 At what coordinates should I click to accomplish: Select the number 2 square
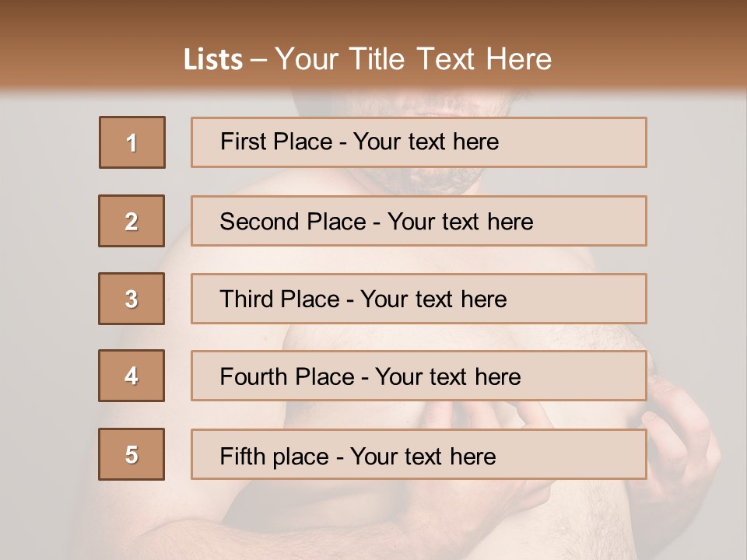coord(132,221)
